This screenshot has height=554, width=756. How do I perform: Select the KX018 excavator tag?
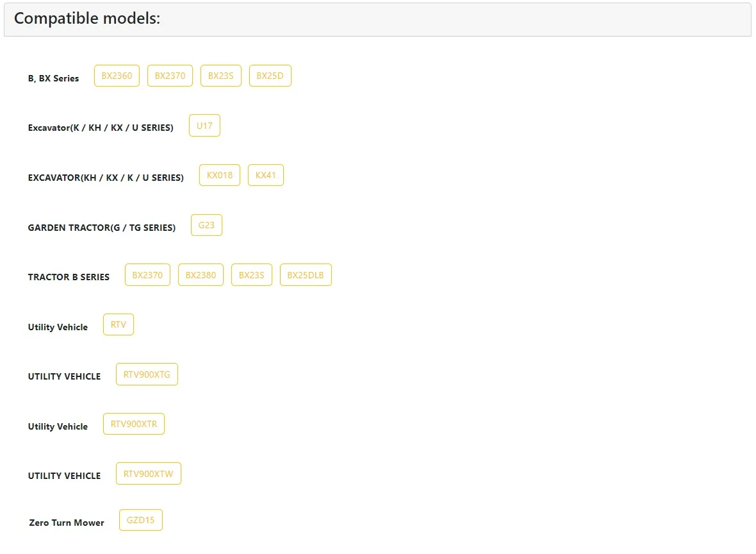(x=220, y=175)
